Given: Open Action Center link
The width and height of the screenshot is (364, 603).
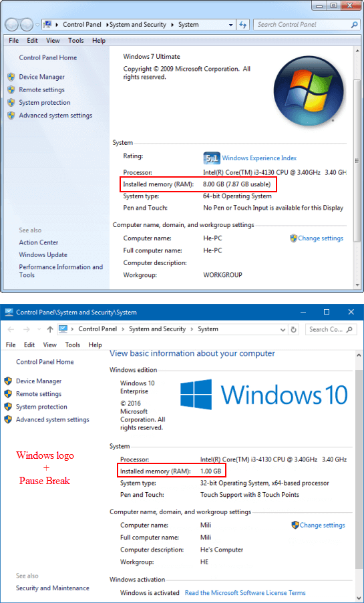Looking at the screenshot, I should 39,242.
